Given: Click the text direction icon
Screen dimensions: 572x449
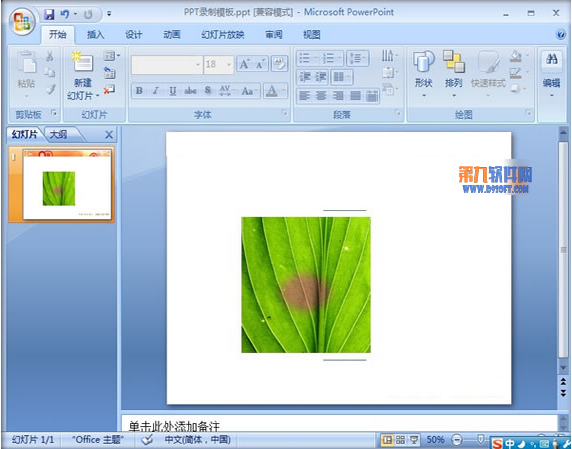Looking at the screenshot, I should (x=389, y=56).
